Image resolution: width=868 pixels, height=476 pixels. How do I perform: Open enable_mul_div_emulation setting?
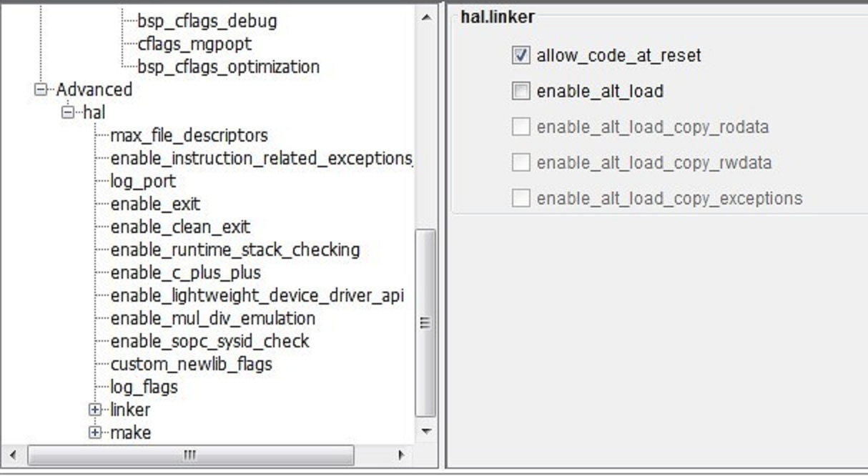point(212,319)
